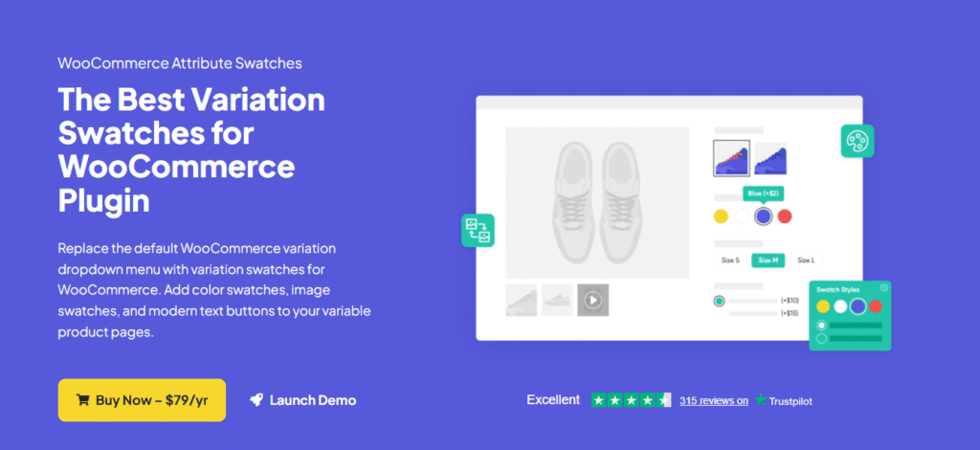Open the gear icon in Swatch Styles
The image size is (980, 450).
click(x=883, y=288)
